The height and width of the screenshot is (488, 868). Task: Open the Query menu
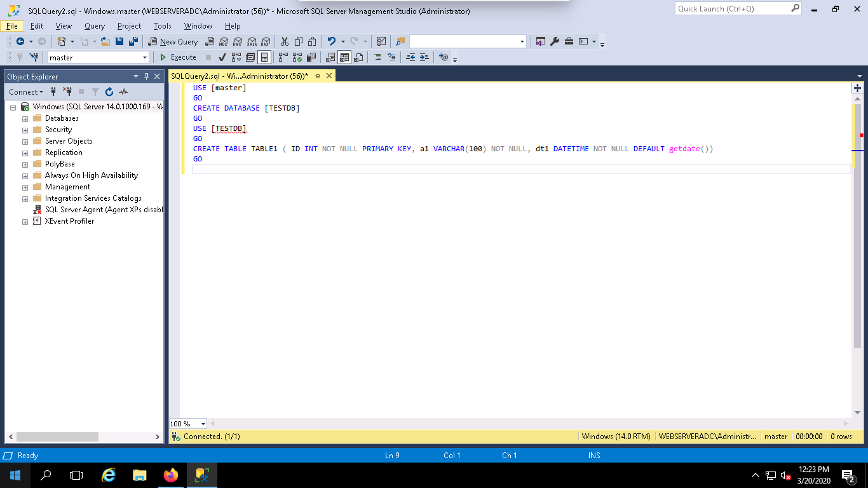(x=95, y=26)
